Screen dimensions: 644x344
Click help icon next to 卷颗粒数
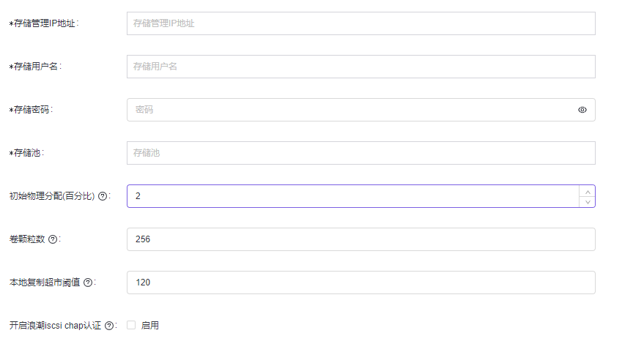(x=53, y=239)
